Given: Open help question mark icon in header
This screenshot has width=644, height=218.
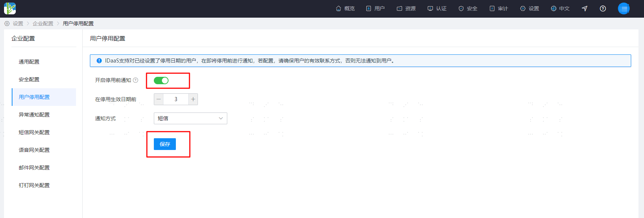Looking at the screenshot, I should (603, 8).
